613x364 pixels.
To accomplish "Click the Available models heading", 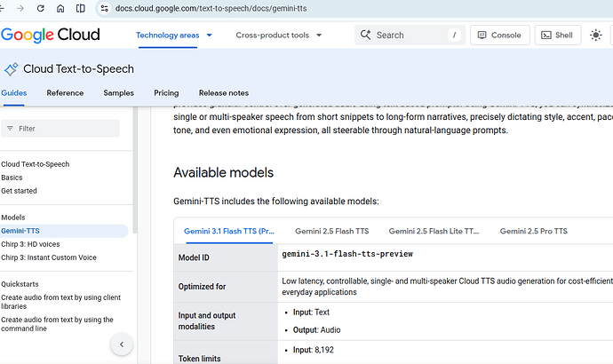I will 223,172.
